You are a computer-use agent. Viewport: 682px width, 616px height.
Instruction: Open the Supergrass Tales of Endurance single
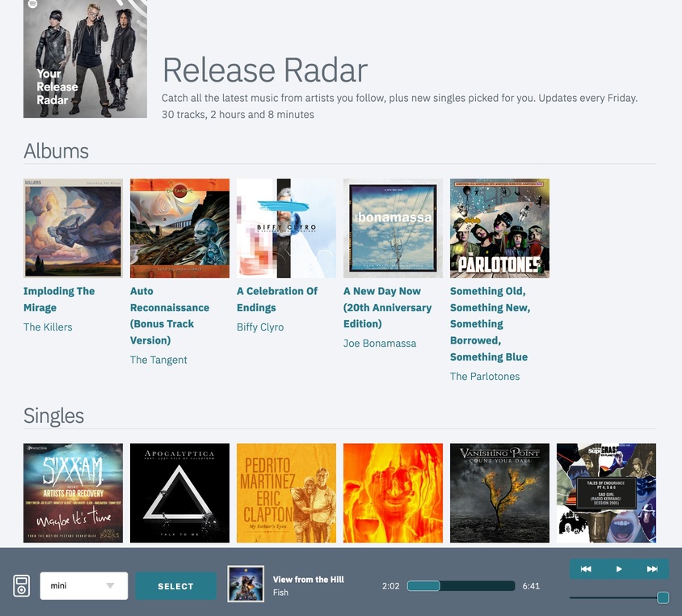coord(606,493)
